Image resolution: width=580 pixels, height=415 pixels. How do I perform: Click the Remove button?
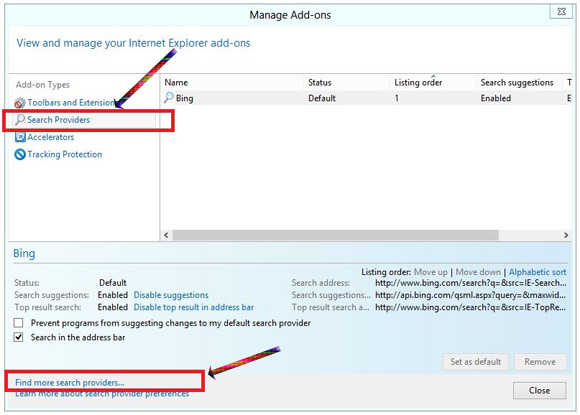coord(540,362)
